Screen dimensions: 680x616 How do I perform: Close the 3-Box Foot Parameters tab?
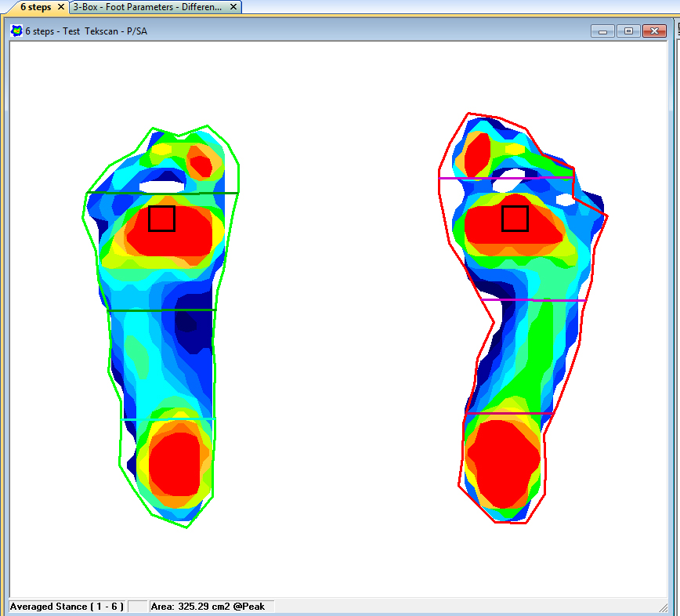[x=233, y=7]
